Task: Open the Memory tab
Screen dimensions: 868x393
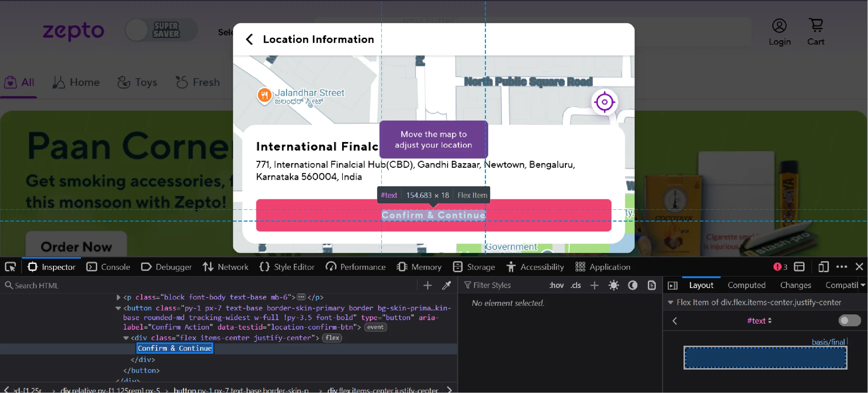Action: click(419, 267)
